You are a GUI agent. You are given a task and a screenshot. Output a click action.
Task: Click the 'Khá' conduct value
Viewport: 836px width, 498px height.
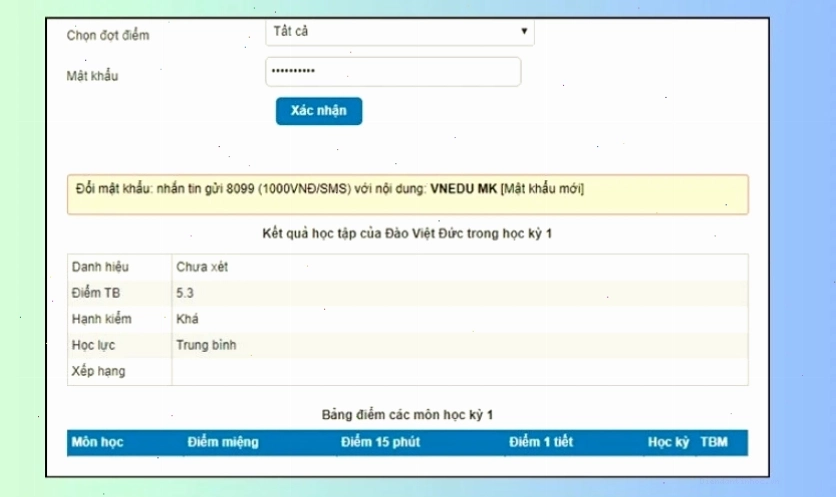click(x=187, y=319)
